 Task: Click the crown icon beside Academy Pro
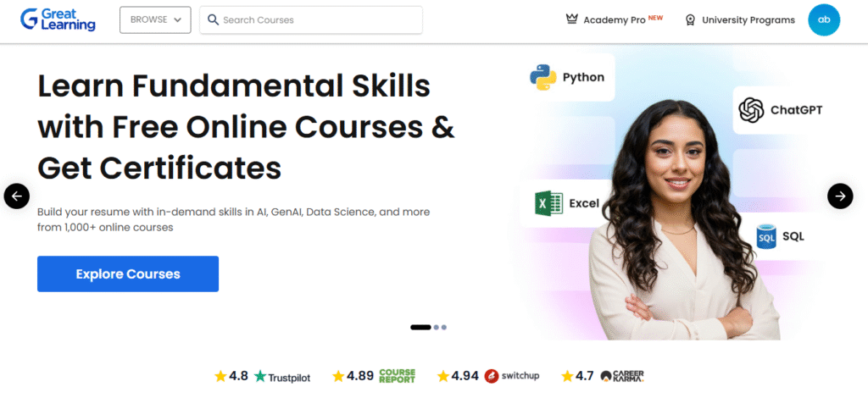point(572,19)
